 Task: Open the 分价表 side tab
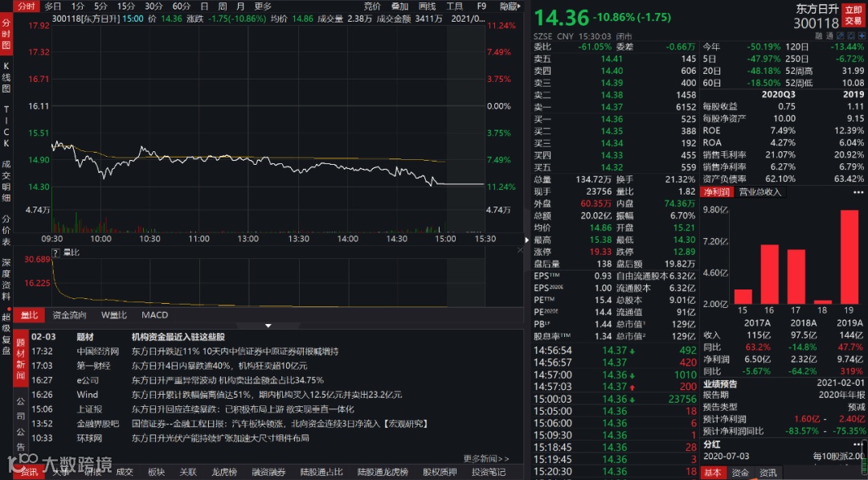coord(6,230)
